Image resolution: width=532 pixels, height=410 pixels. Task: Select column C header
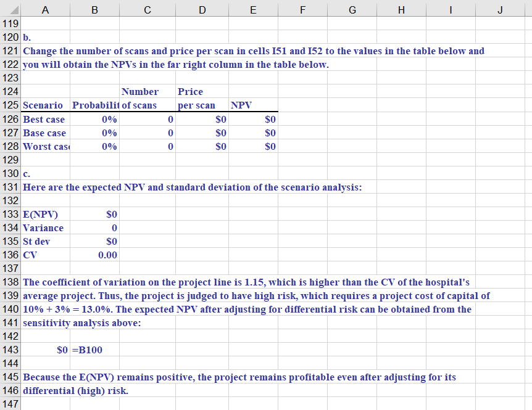click(148, 10)
